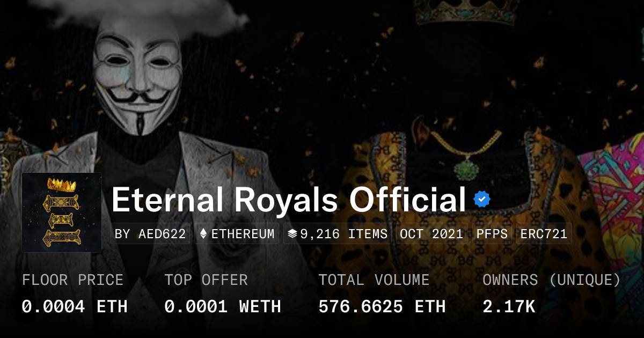Click the Ethereum diamond logo icon

203,234
